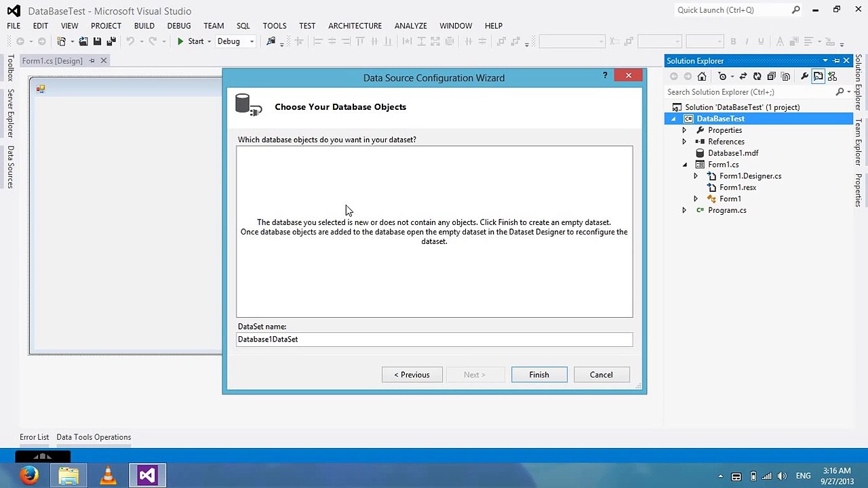
Task: Expand the Form1.Designer.cs node
Action: click(695, 176)
